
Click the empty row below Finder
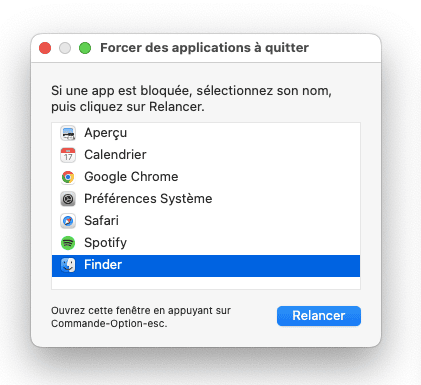coord(206,283)
